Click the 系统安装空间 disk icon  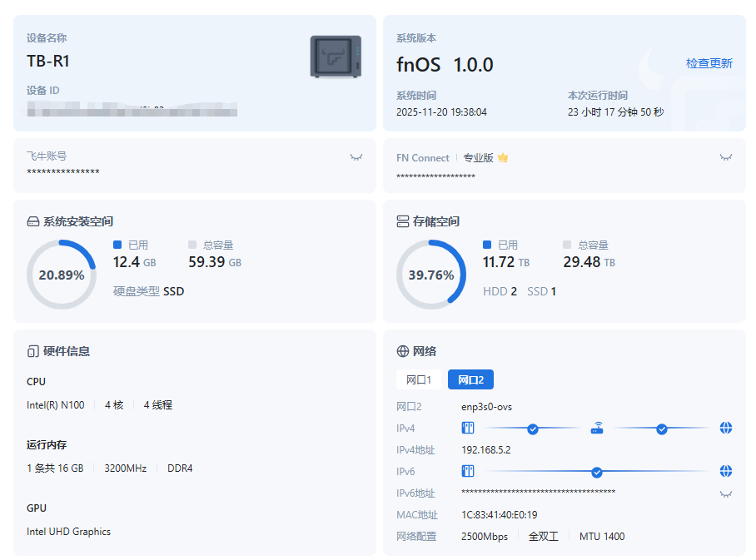point(33,222)
